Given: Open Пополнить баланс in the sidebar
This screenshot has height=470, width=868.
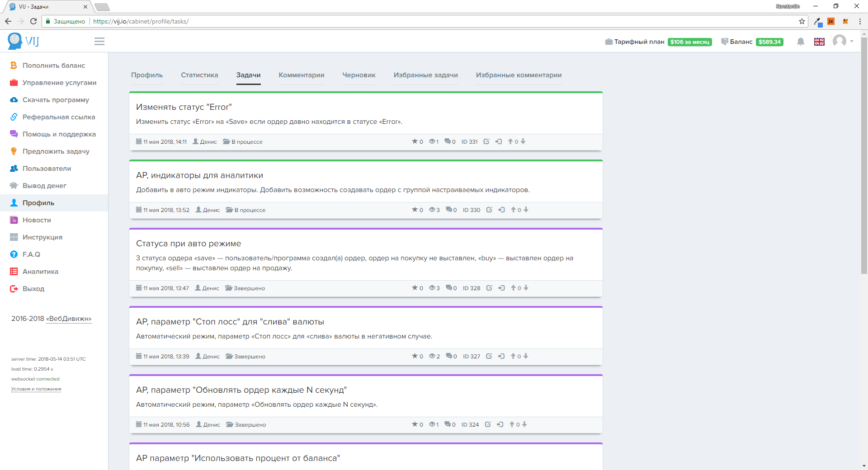Looking at the screenshot, I should [x=53, y=66].
